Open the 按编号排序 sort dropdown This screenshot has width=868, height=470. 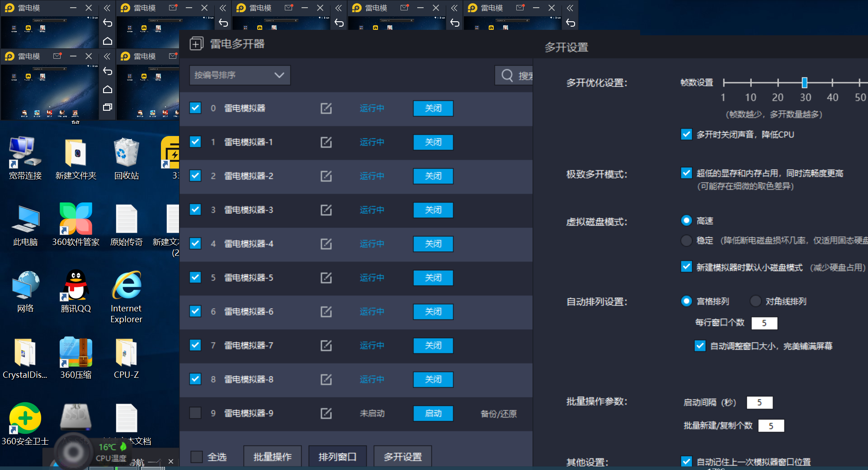click(239, 75)
